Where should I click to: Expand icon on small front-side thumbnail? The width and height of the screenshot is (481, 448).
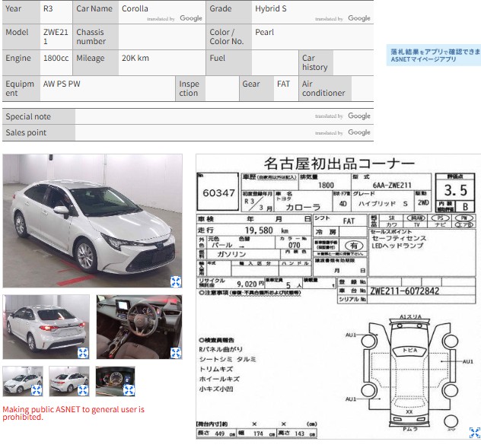coord(37,390)
